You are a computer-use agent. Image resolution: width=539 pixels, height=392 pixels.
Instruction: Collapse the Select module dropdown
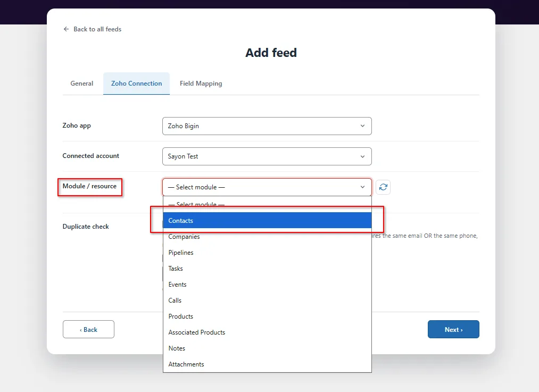(x=267, y=187)
